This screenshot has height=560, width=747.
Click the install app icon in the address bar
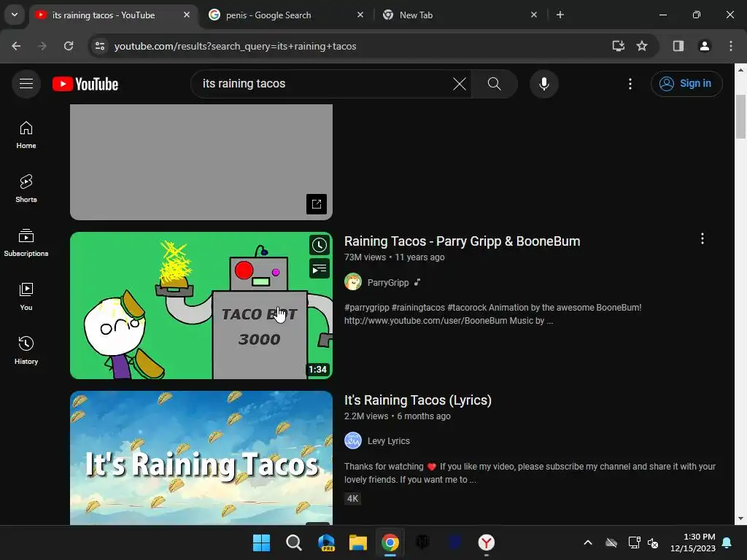(x=618, y=46)
